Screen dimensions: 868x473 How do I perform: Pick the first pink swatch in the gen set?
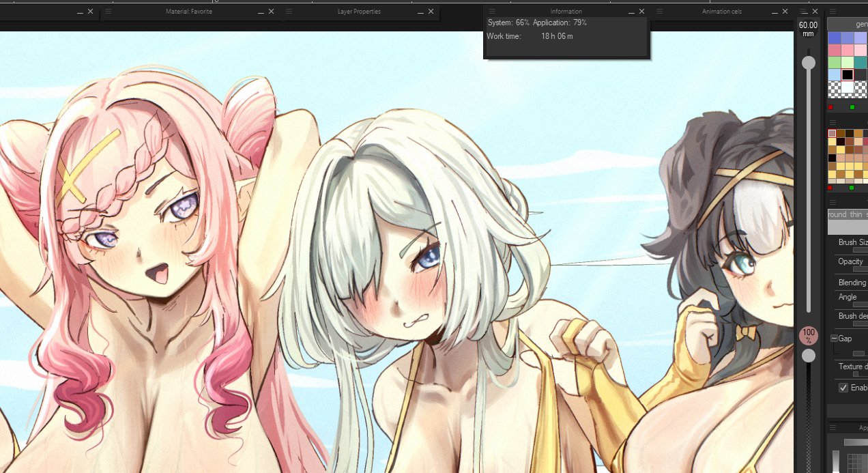click(835, 50)
